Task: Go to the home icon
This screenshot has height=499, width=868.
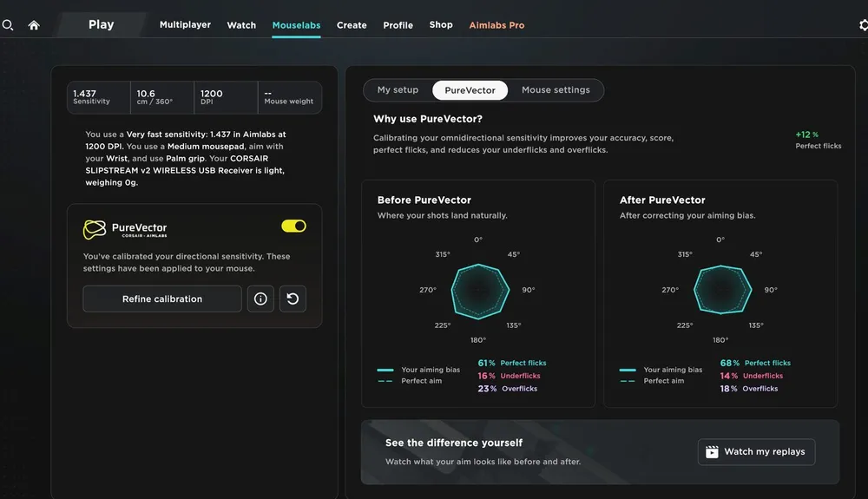Action: point(34,25)
